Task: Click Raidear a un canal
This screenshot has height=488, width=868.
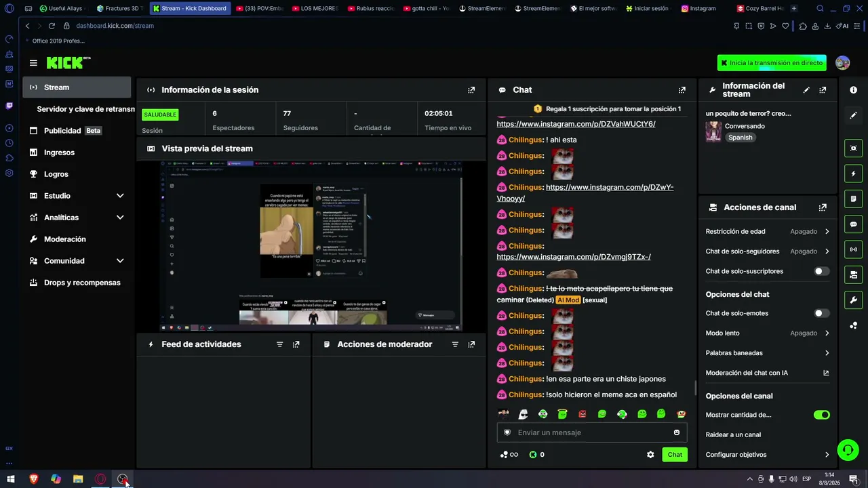Action: pyautogui.click(x=733, y=435)
